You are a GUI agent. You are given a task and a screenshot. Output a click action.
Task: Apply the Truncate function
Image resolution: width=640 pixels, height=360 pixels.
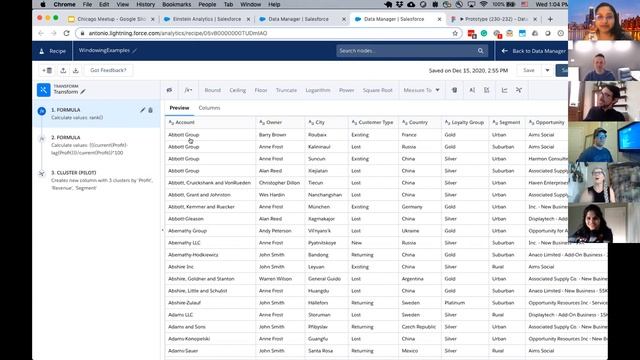pos(287,90)
